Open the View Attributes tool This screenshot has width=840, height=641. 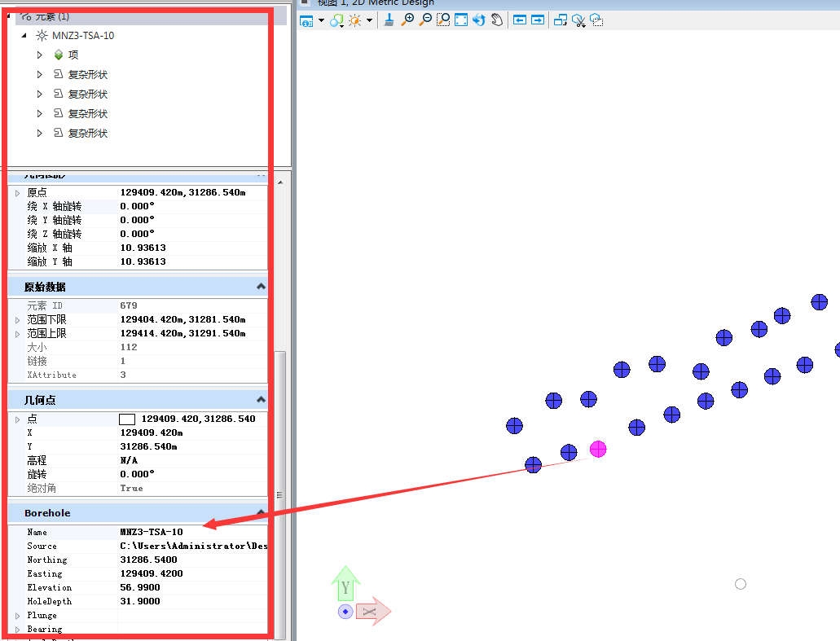[x=306, y=21]
